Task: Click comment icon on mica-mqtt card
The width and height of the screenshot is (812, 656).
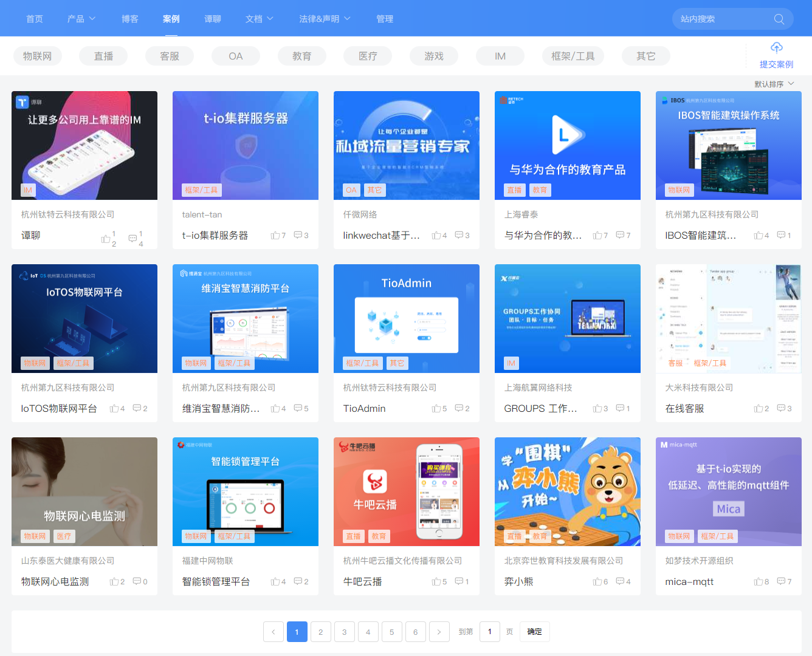Action: pos(781,581)
